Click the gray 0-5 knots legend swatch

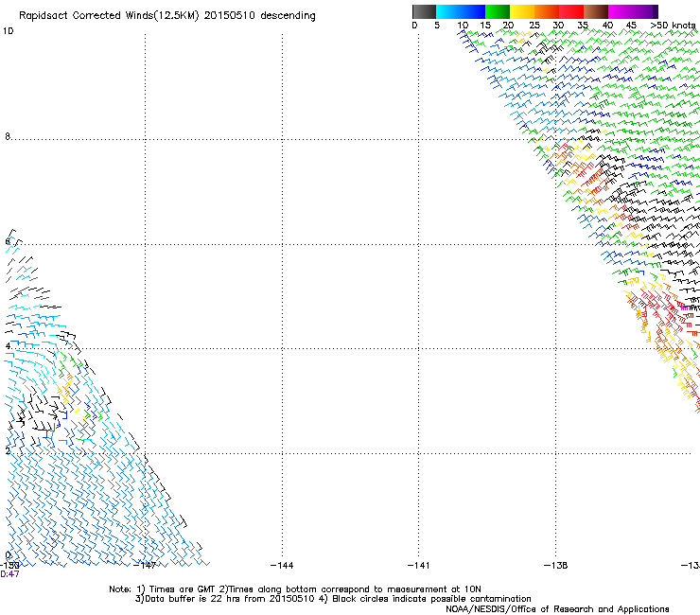tap(424, 11)
